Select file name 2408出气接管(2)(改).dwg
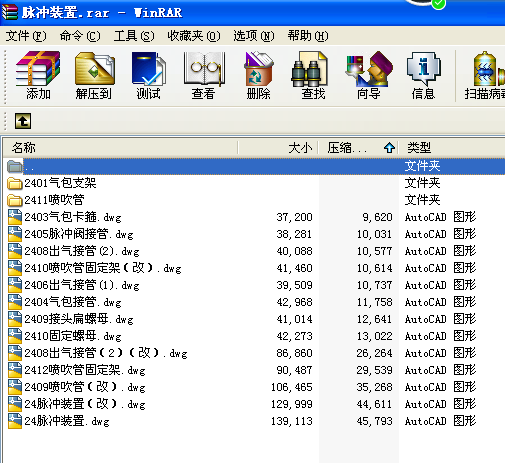Screen dimensions: 505x463 coord(106,353)
